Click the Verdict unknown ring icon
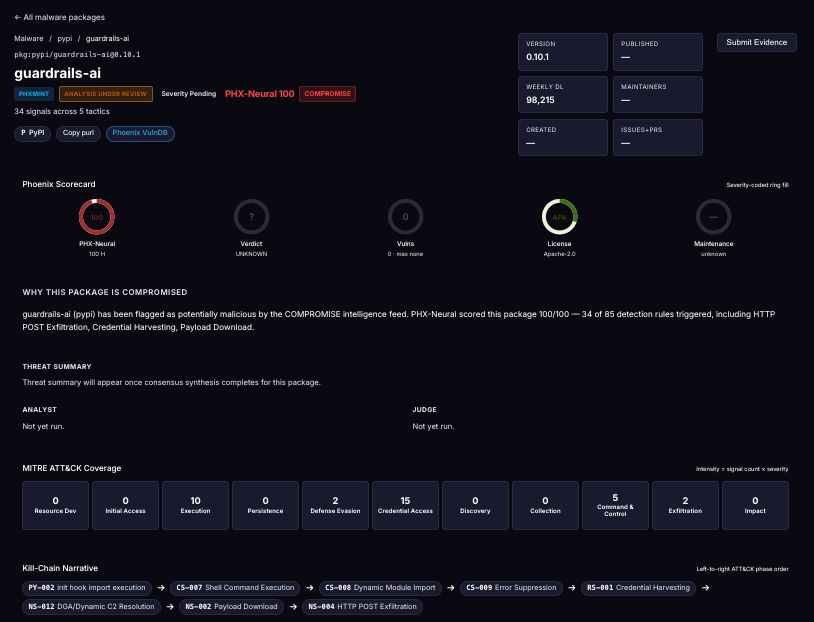 click(x=251, y=217)
